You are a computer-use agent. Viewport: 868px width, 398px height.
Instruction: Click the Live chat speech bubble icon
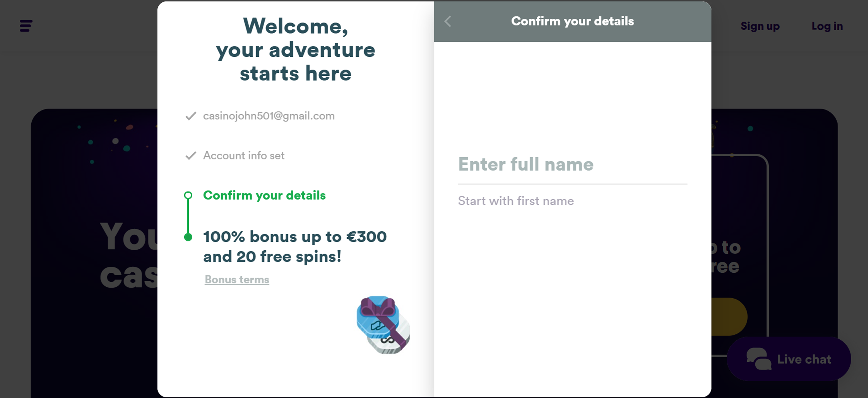pyautogui.click(x=758, y=359)
